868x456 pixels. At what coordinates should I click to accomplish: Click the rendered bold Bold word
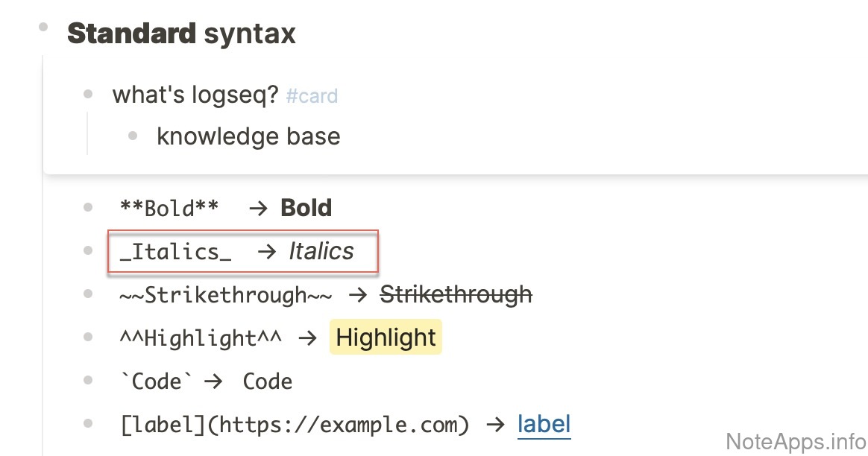click(x=306, y=208)
